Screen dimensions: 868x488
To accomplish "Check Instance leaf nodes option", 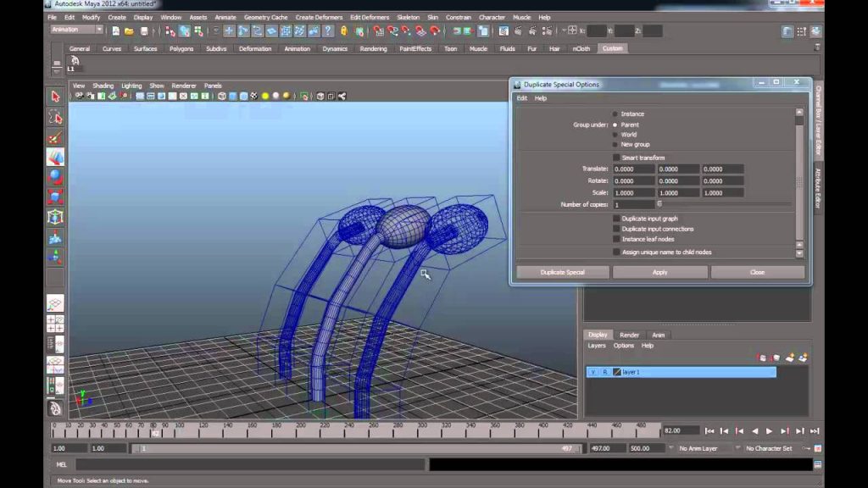I will tap(616, 239).
